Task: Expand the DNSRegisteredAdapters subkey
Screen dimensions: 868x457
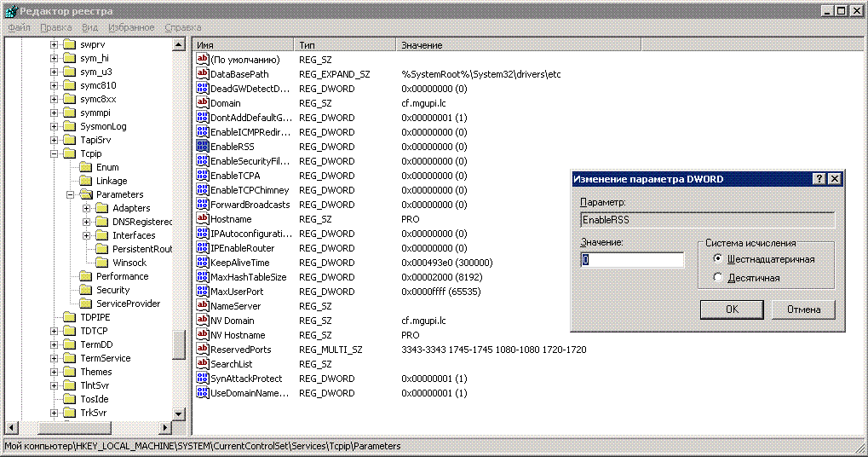Action: (x=86, y=222)
